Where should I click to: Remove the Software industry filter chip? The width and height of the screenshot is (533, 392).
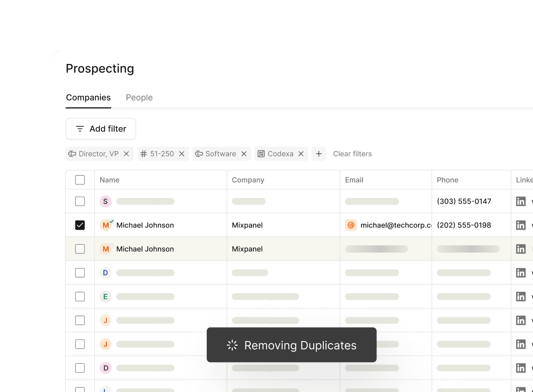point(244,154)
